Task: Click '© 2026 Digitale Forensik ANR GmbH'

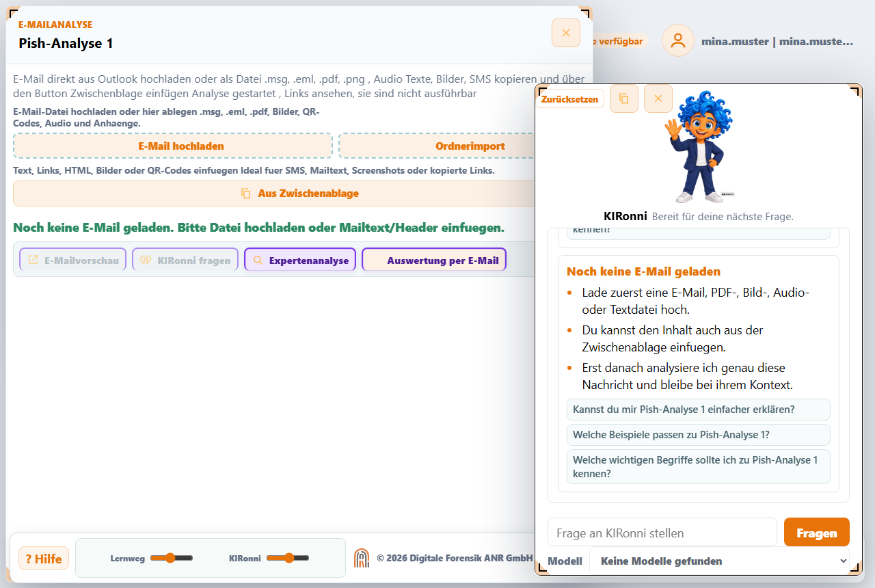Action: pyautogui.click(x=455, y=558)
